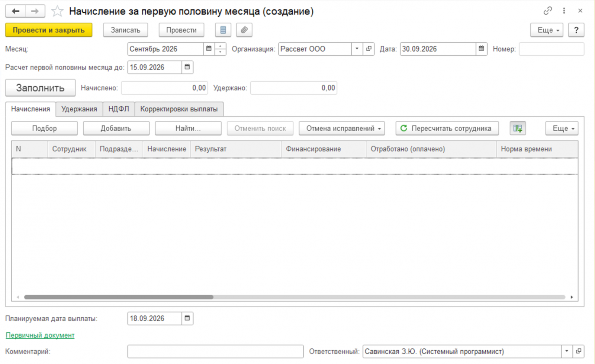Open the three-dot window menu
Viewport: 595px width, 364px height.
click(564, 11)
